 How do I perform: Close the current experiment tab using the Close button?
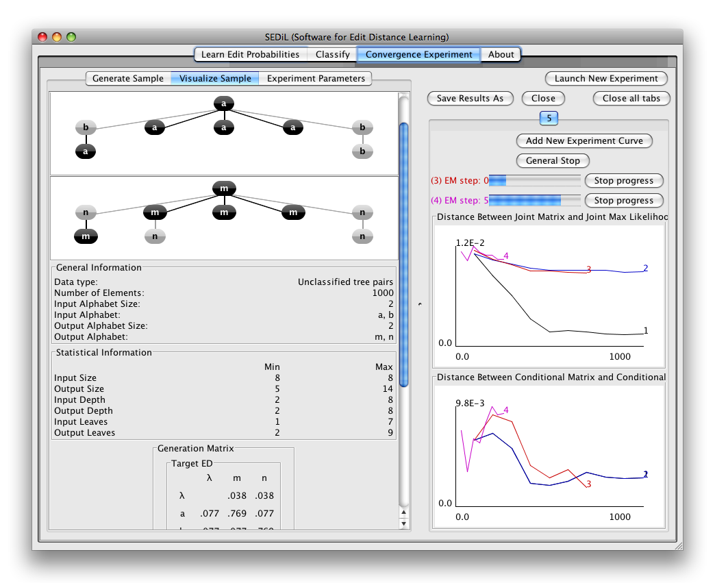(x=543, y=99)
